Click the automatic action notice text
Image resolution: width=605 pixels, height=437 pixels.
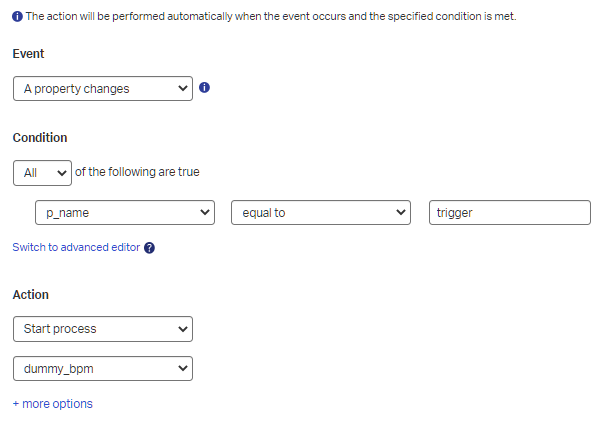click(270, 16)
